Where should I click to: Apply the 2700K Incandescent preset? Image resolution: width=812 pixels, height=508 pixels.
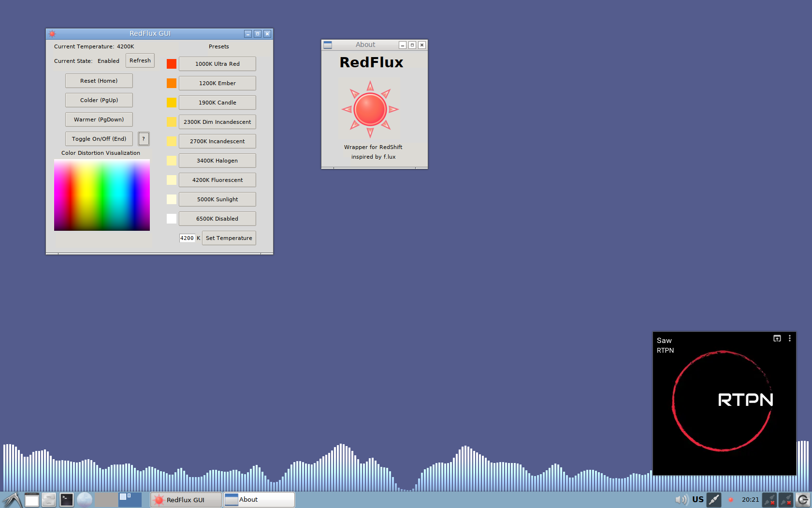[x=217, y=141]
